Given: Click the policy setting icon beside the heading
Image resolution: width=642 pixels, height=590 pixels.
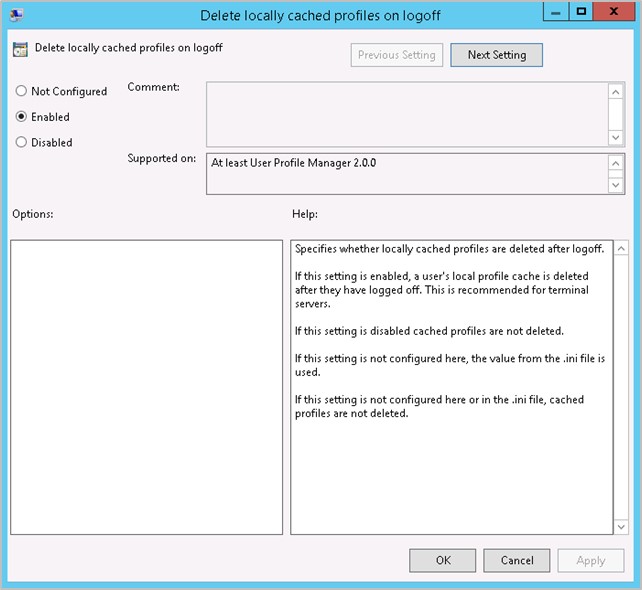Looking at the screenshot, I should [20, 48].
